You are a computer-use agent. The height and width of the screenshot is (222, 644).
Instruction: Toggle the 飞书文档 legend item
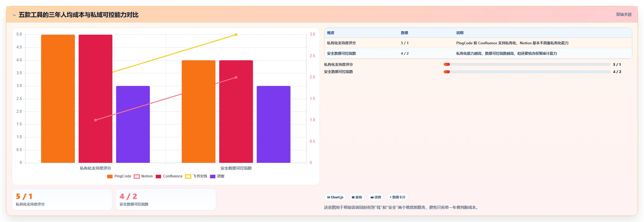click(196, 176)
